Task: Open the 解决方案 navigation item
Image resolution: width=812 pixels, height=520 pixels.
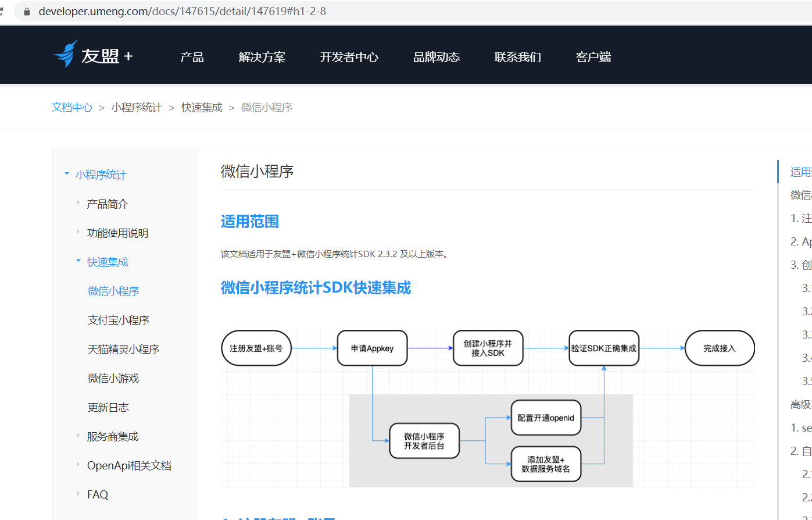Action: coord(262,57)
